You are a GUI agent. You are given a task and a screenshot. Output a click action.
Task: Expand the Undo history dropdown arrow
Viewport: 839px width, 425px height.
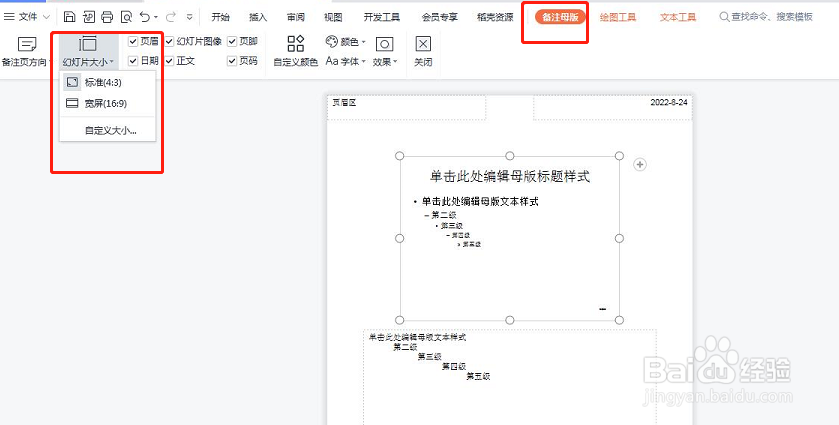pos(156,18)
